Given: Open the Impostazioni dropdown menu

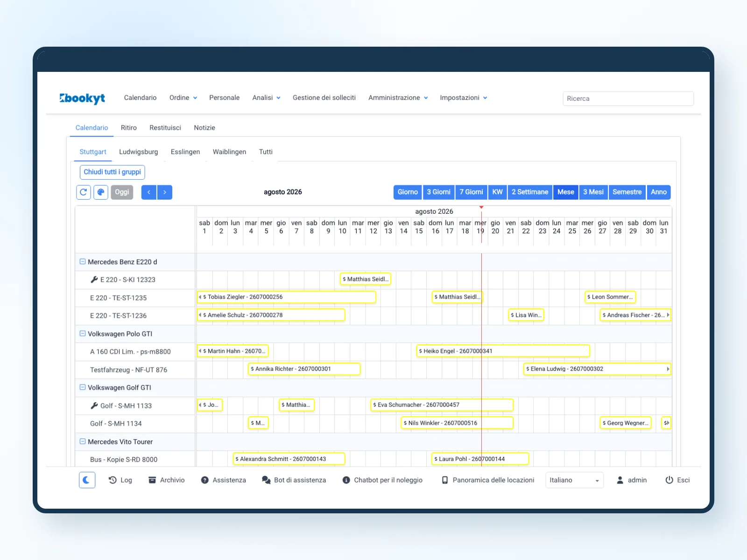Looking at the screenshot, I should tap(463, 98).
